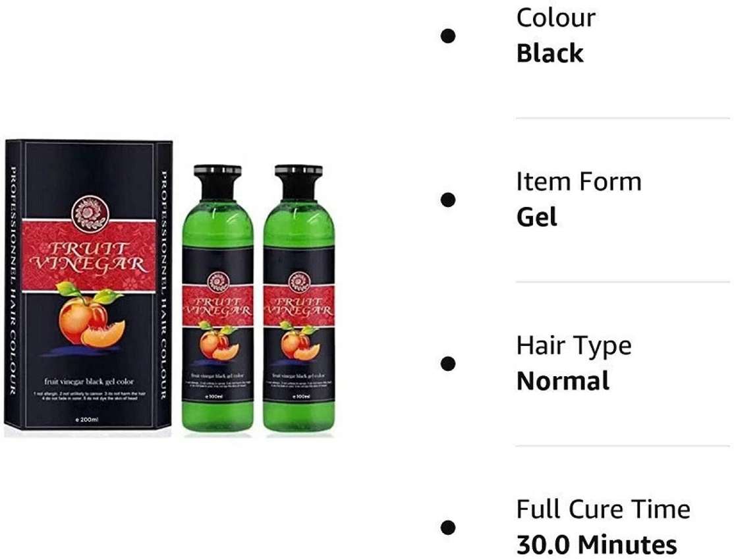Click the bullet beside Hair Type
The image size is (734, 560).
click(448, 364)
